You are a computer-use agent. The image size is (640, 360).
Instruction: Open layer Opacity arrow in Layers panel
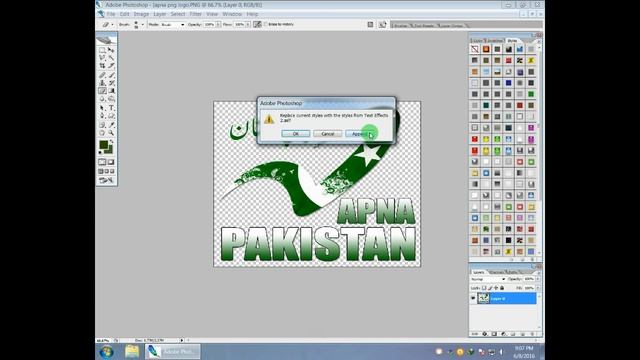(538, 279)
